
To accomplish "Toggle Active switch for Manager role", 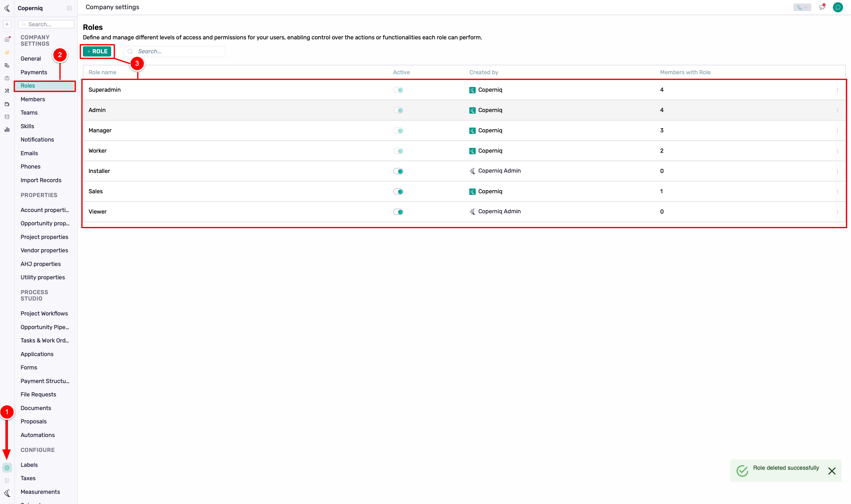I will (398, 131).
